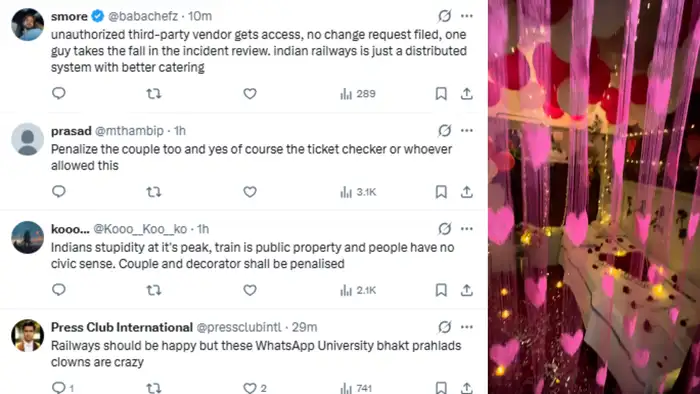Image resolution: width=700 pixels, height=394 pixels.
Task: Open three-dot menu on smore's tweet
Action: [467, 16]
